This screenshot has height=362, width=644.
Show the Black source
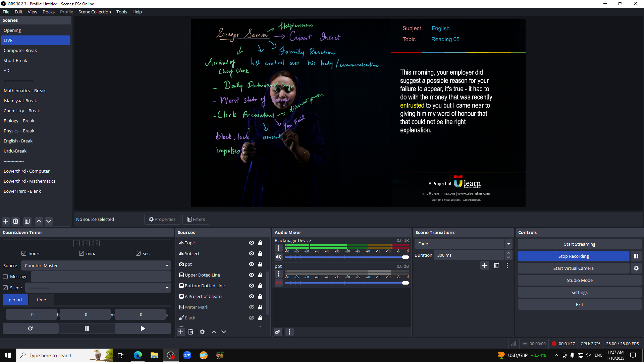pyautogui.click(x=252, y=318)
